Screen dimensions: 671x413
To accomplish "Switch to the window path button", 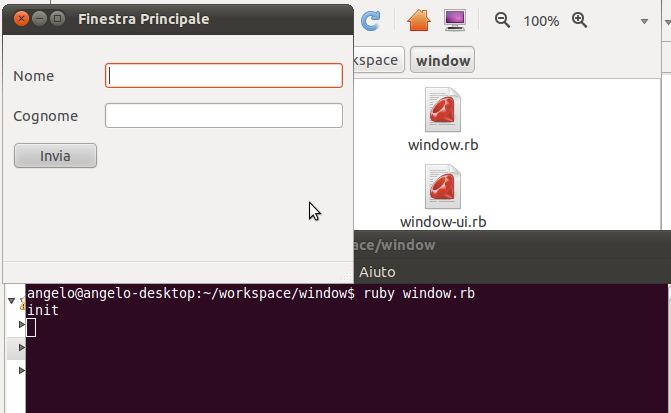I will click(442, 60).
